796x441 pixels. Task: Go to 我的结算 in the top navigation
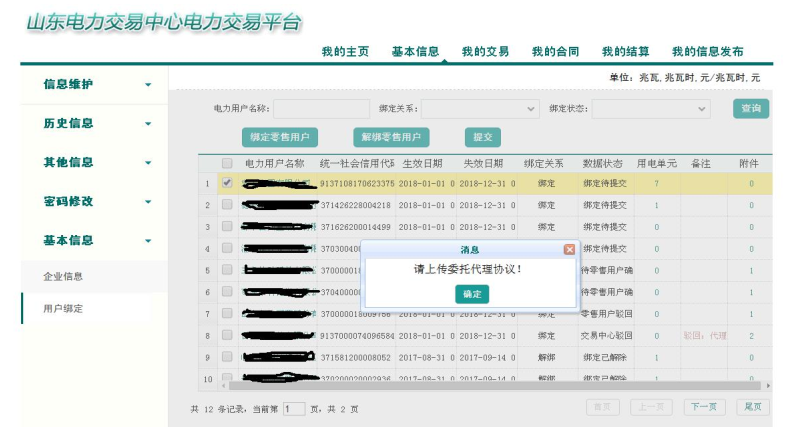tap(625, 52)
